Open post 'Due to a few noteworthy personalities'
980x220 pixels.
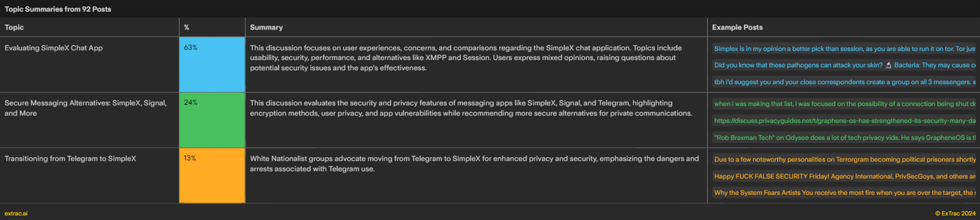(844, 159)
